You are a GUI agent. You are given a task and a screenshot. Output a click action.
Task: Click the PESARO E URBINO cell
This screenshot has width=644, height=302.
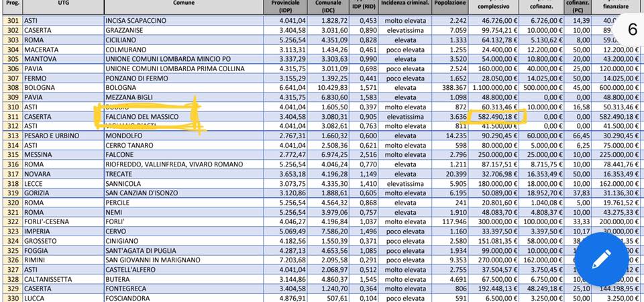(x=63, y=136)
